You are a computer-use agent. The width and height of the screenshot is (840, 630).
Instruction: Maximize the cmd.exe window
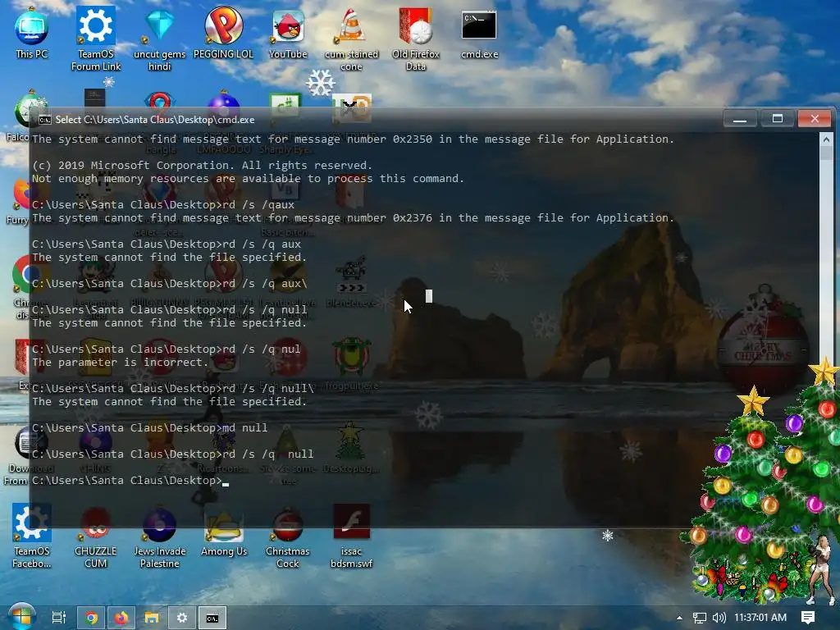[778, 118]
